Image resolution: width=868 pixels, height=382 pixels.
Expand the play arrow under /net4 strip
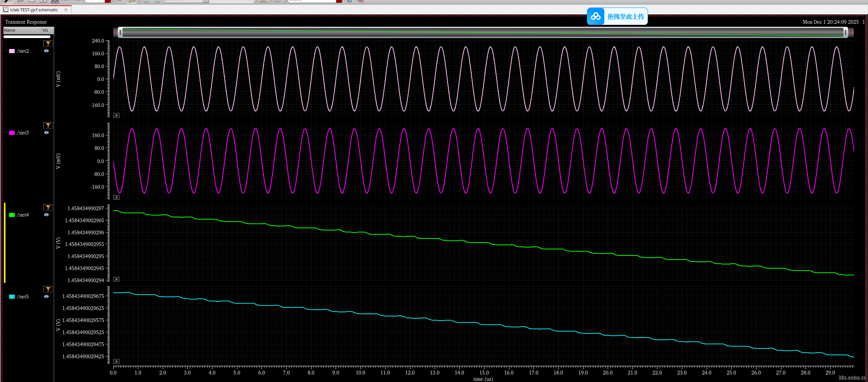[116, 279]
